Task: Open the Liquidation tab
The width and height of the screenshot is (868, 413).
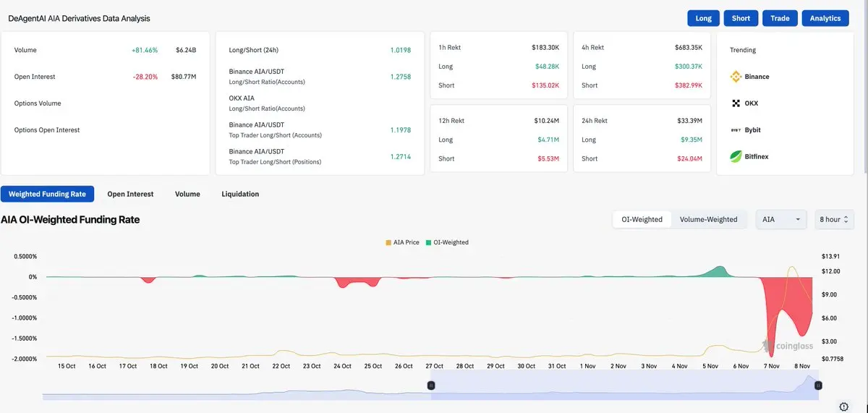Action: [x=240, y=194]
